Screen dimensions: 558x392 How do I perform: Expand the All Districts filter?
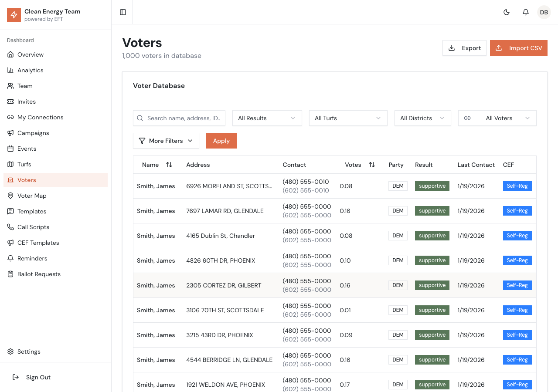coord(422,118)
